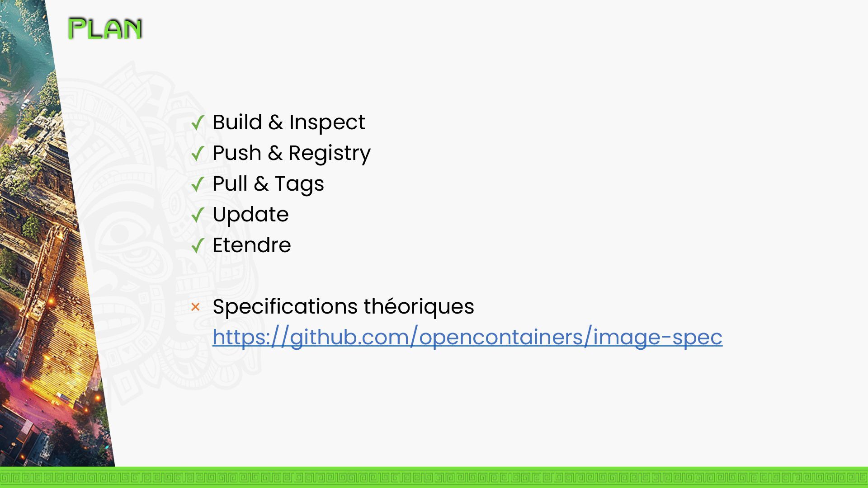Image resolution: width=868 pixels, height=488 pixels.
Task: Click the word Tags in the list
Action: (299, 184)
